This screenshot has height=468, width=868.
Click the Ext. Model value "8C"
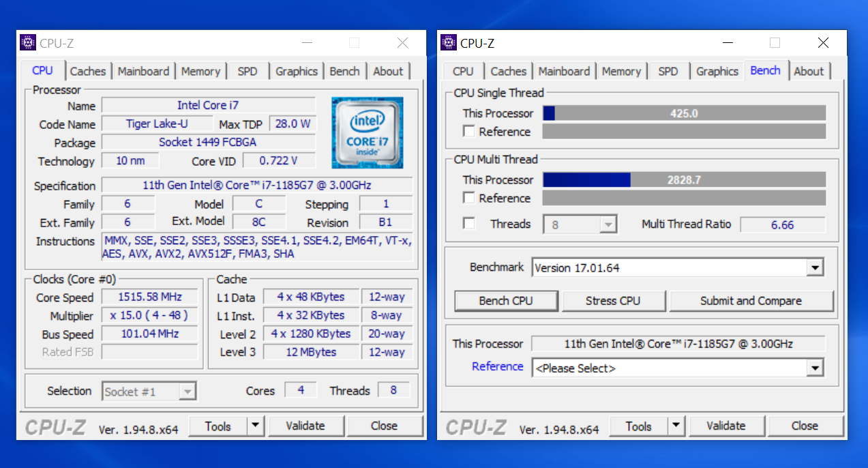tap(258, 222)
